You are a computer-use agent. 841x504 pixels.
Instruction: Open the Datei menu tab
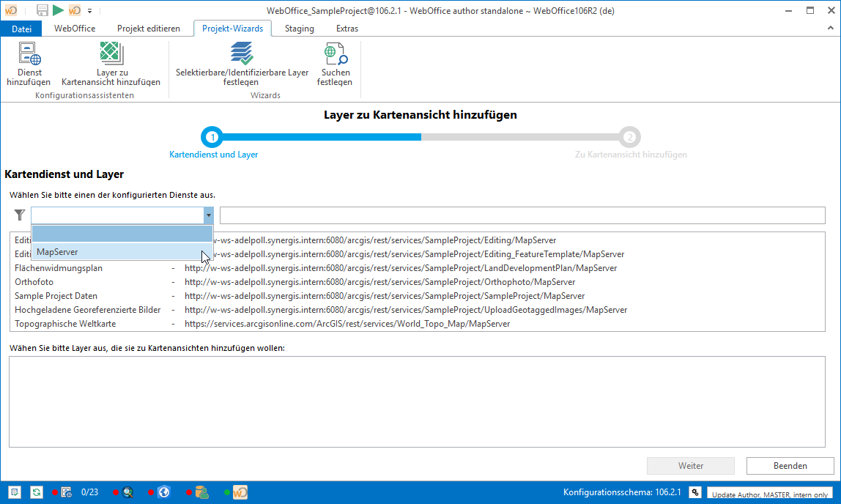click(22, 29)
